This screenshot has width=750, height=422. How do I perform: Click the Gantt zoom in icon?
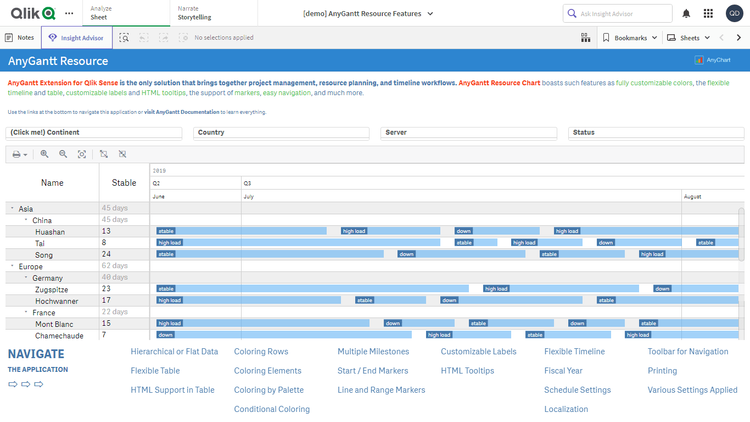point(44,154)
